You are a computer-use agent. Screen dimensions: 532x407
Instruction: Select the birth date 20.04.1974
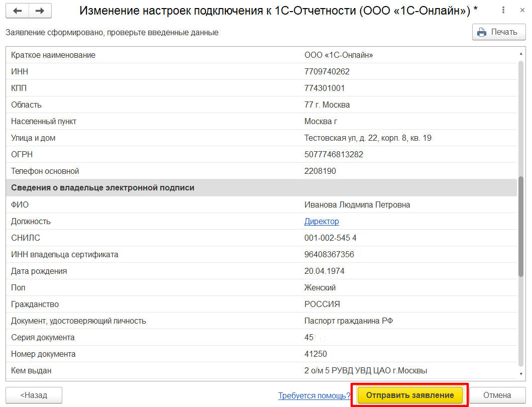pos(325,271)
